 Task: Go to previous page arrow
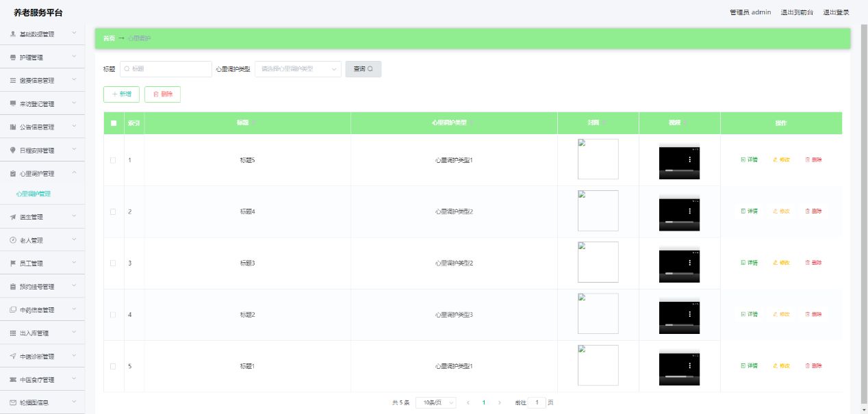coord(468,403)
